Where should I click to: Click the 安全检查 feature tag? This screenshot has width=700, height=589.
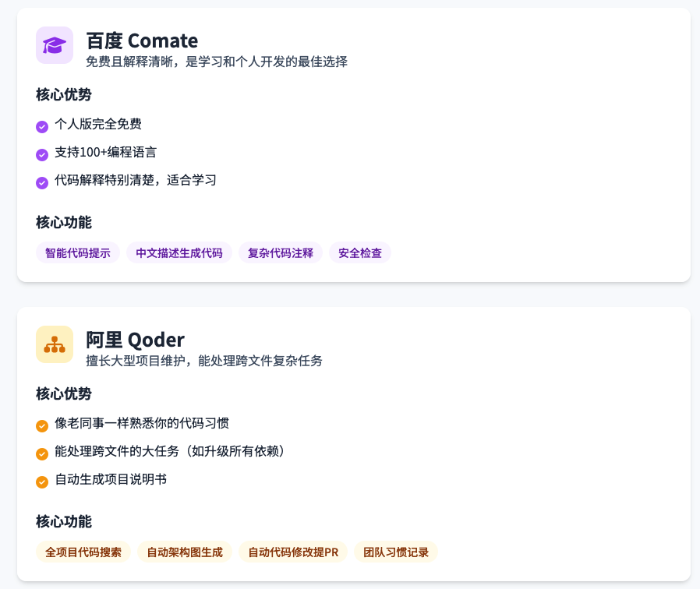[x=360, y=253]
